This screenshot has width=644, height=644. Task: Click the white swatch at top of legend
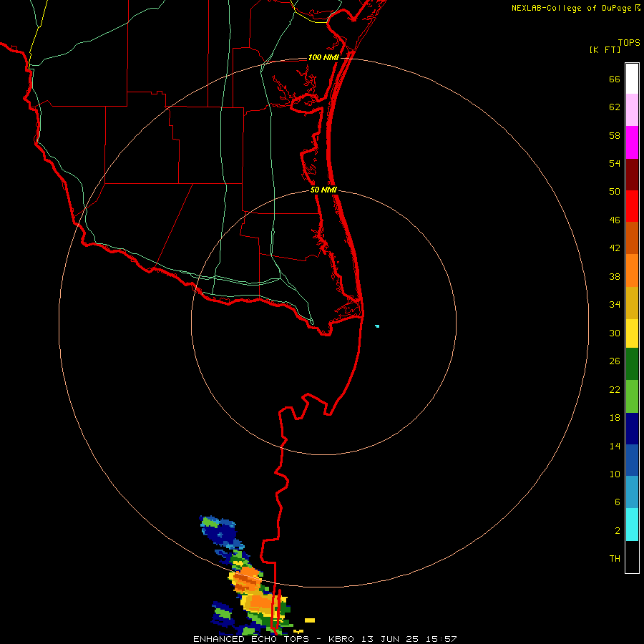pos(632,79)
